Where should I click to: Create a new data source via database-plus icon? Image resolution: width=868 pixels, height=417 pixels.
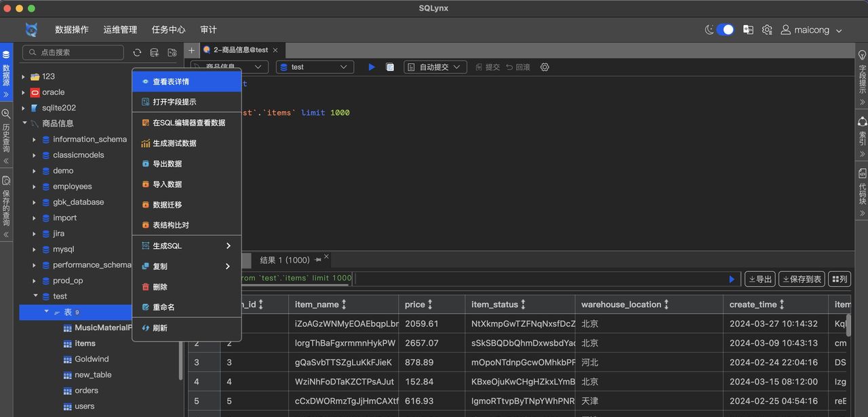point(155,52)
